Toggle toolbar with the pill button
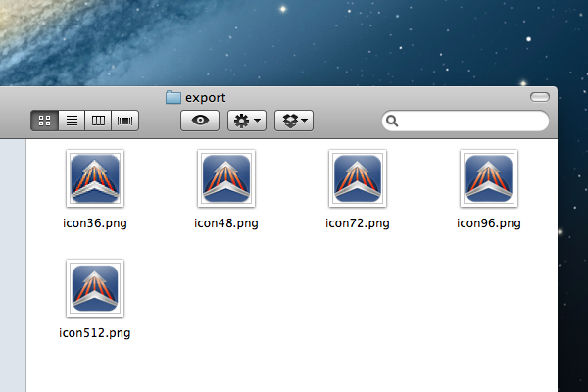This screenshot has width=588, height=392. point(540,97)
